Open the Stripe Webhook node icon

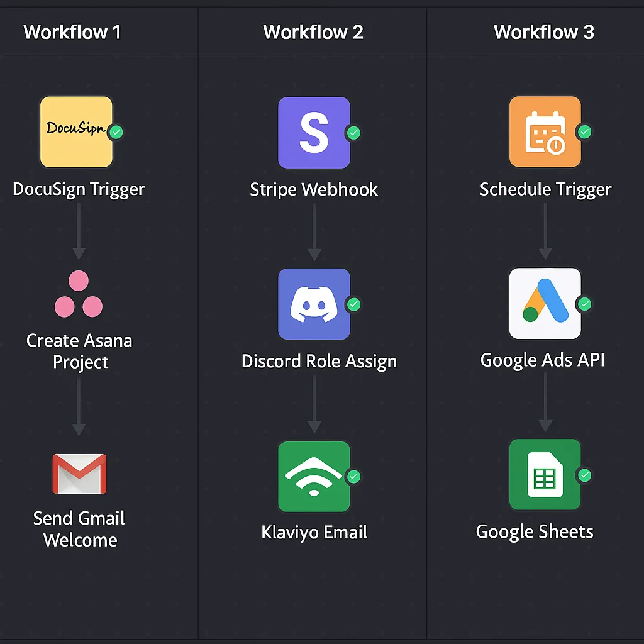(x=314, y=133)
